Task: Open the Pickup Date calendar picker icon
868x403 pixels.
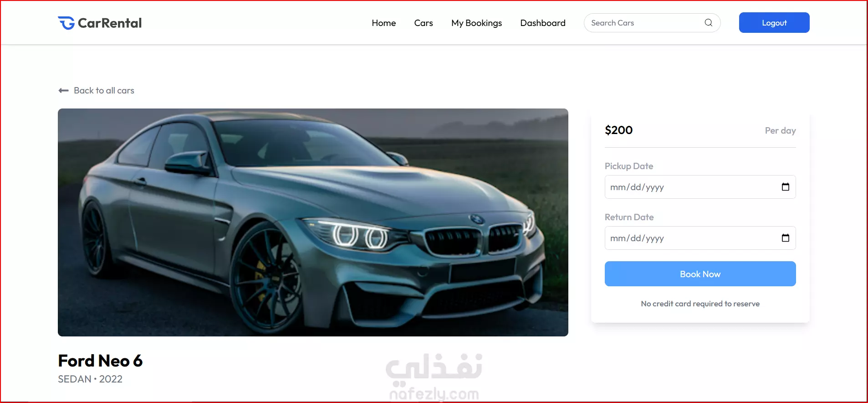Action: pyautogui.click(x=785, y=187)
